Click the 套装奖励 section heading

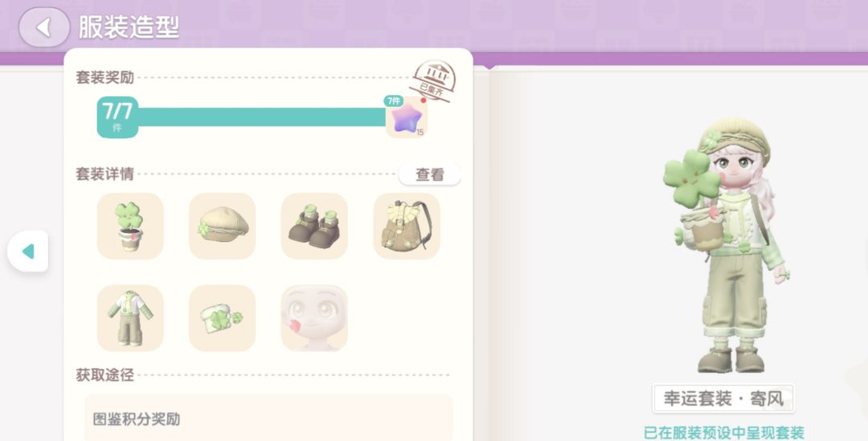click(104, 77)
